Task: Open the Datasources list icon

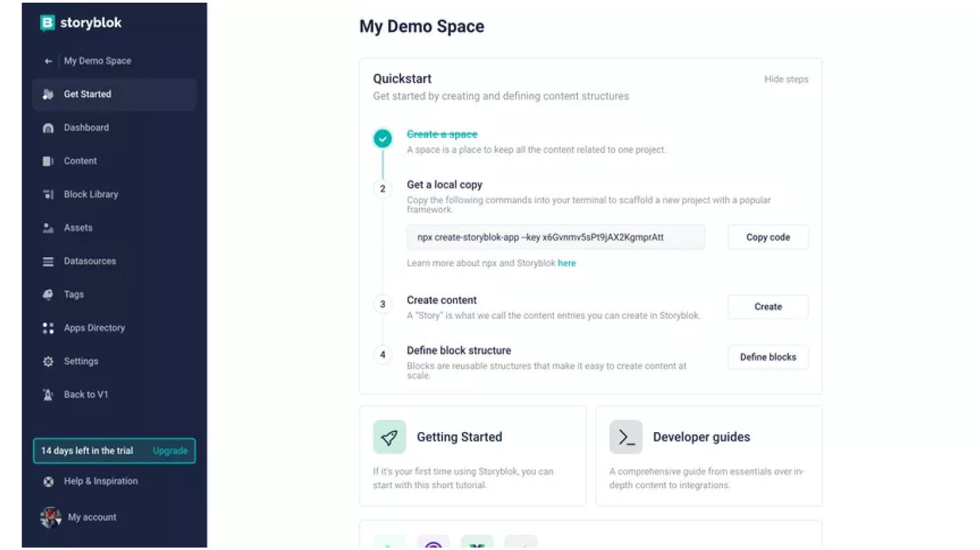Action: click(x=48, y=262)
